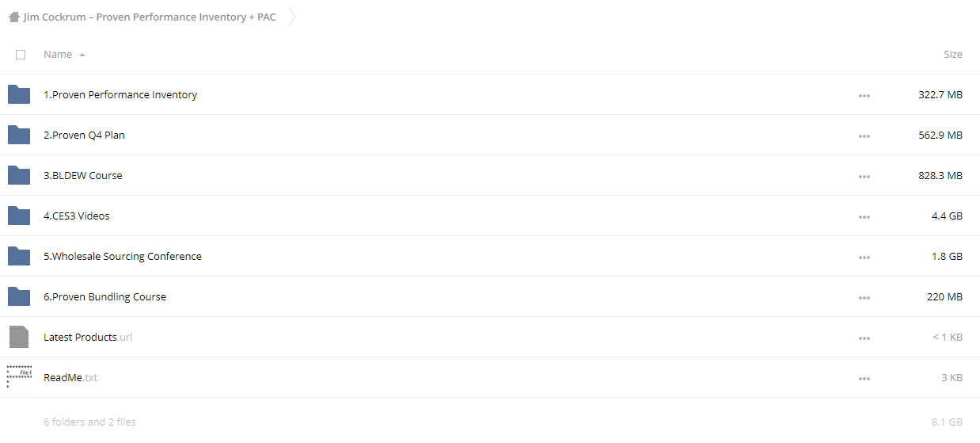Toggle the select all checkbox
The height and width of the screenshot is (443, 980).
pyautogui.click(x=21, y=55)
